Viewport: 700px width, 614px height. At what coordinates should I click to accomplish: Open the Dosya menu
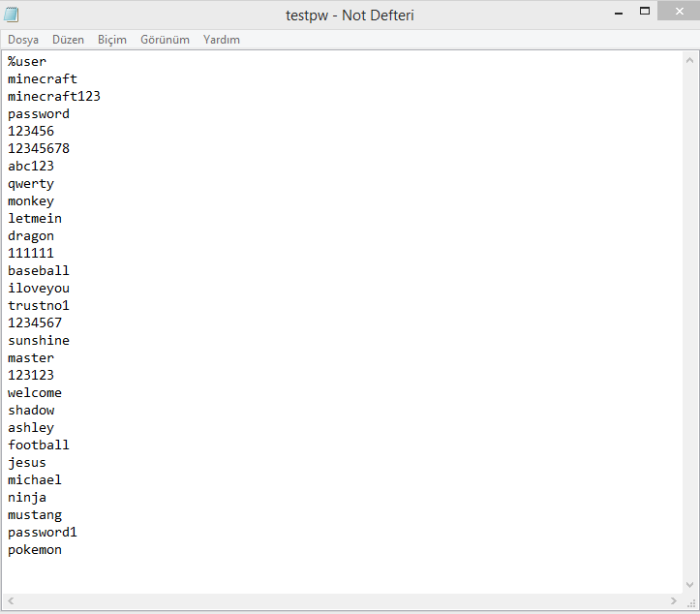point(23,40)
